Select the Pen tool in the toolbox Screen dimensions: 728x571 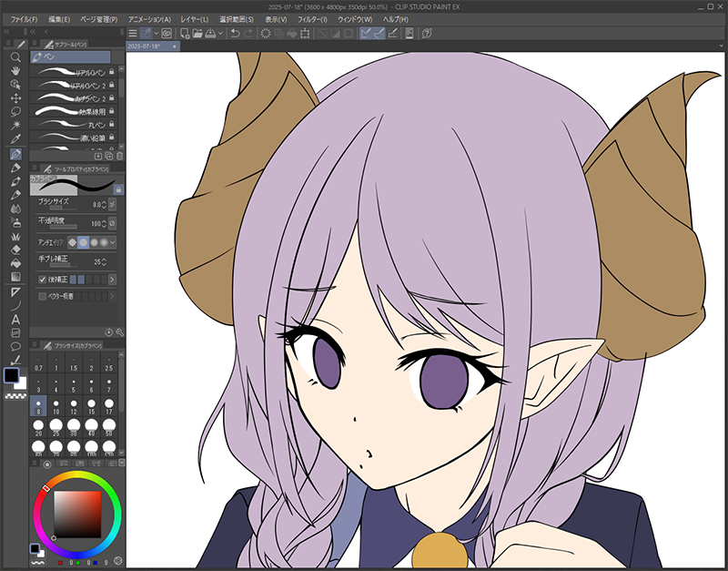click(15, 154)
